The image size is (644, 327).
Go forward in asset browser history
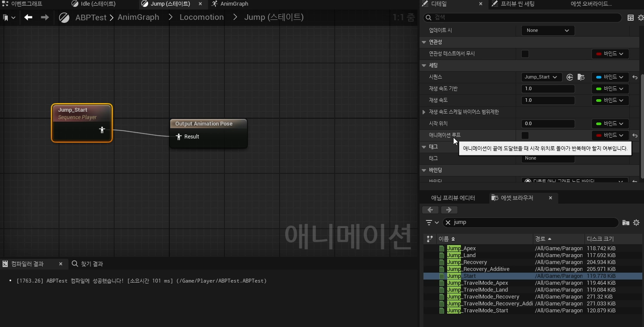pyautogui.click(x=449, y=210)
